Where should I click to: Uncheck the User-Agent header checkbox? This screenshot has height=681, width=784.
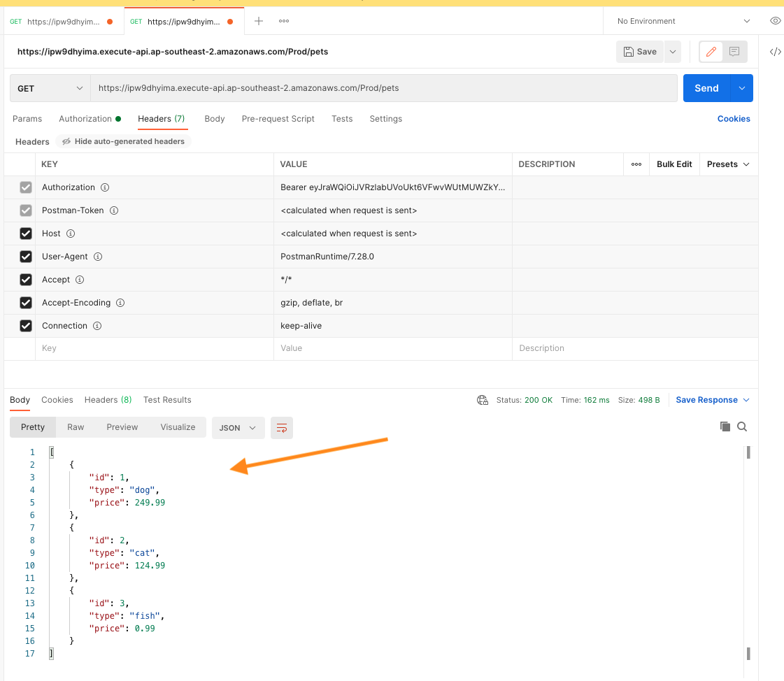pos(25,257)
